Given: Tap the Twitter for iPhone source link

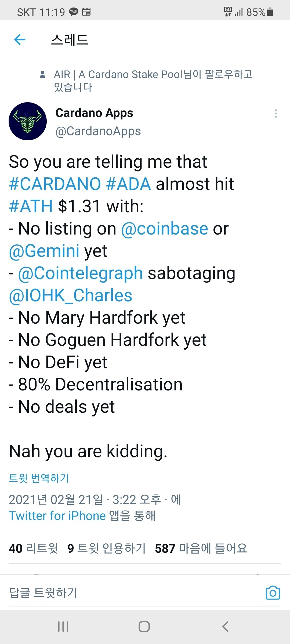Looking at the screenshot, I should [x=57, y=516].
